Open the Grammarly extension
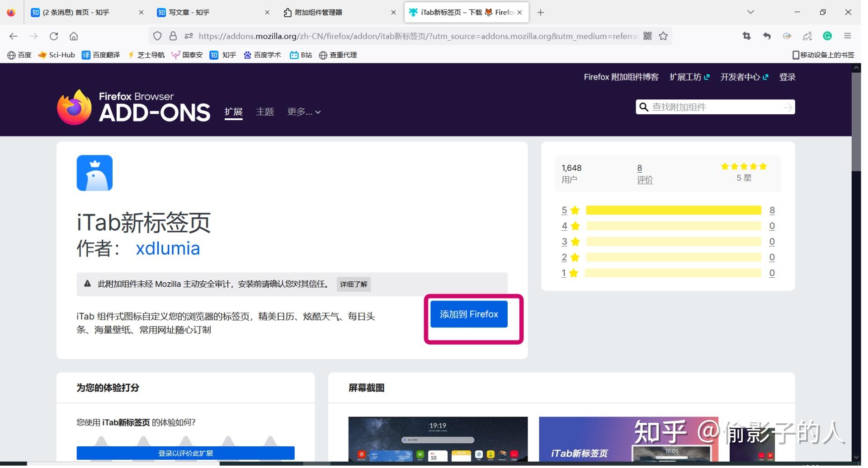Image resolution: width=868 pixels, height=468 pixels. click(827, 36)
